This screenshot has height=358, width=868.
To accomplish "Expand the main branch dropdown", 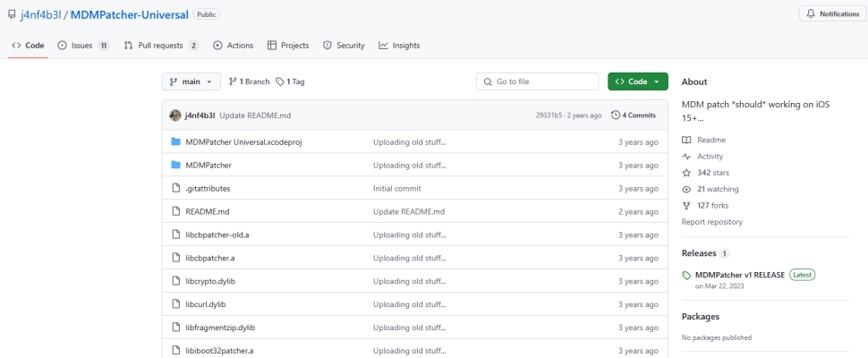I will [x=191, y=81].
